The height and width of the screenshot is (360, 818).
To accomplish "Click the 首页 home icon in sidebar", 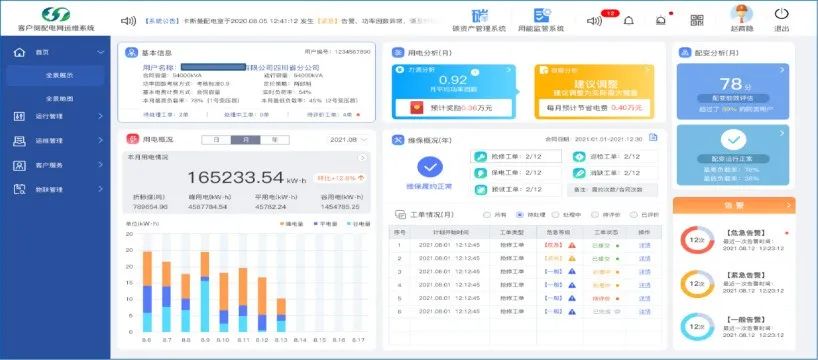I will 20,52.
